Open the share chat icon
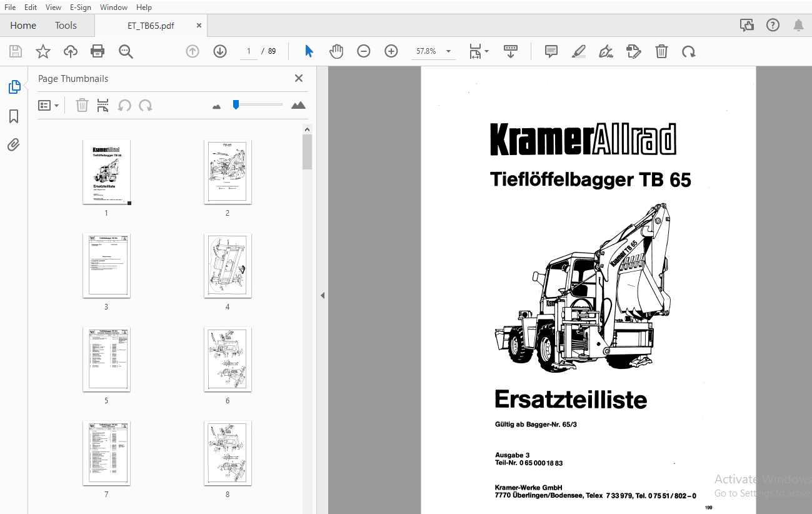This screenshot has height=514, width=812. point(746,25)
